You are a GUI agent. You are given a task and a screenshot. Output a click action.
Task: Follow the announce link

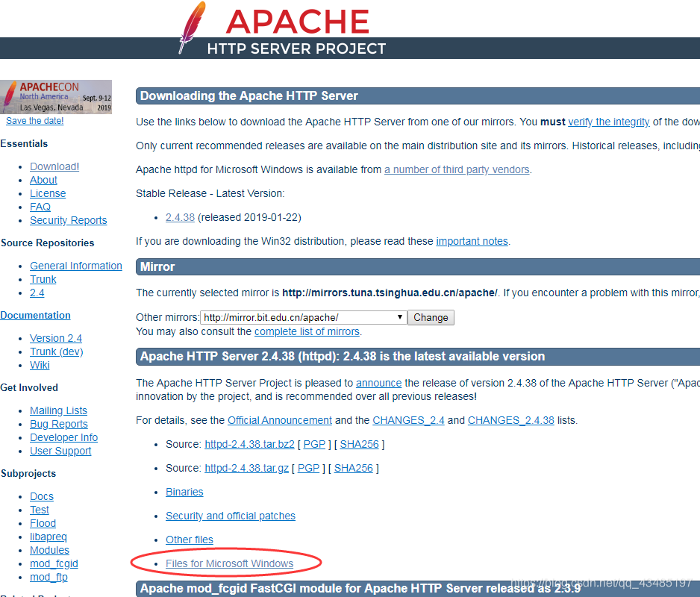(x=378, y=383)
